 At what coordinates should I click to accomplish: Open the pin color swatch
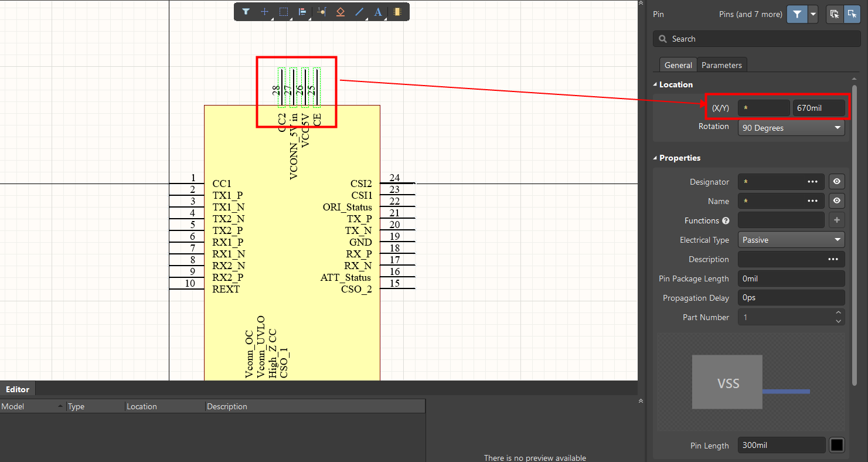(x=837, y=446)
